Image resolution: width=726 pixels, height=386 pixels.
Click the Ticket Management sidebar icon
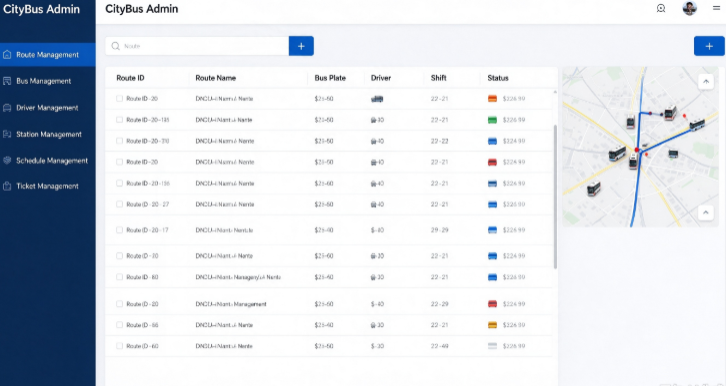(7, 186)
